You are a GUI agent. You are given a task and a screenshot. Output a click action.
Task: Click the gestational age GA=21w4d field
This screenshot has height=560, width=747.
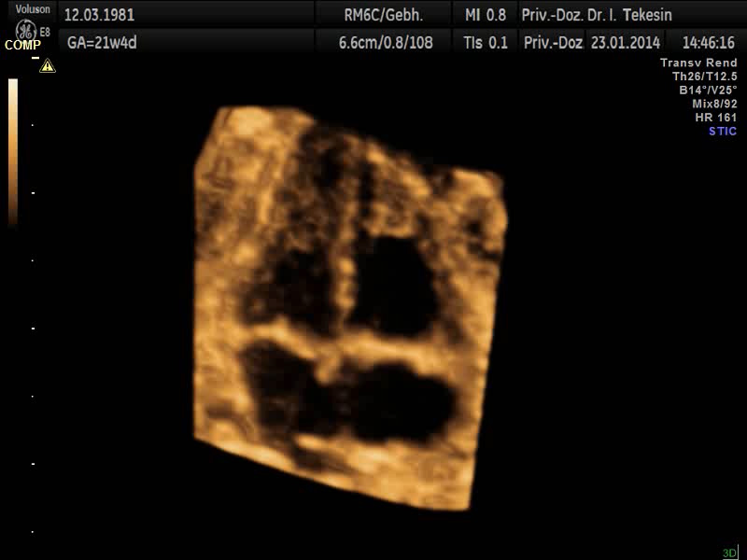(x=103, y=42)
